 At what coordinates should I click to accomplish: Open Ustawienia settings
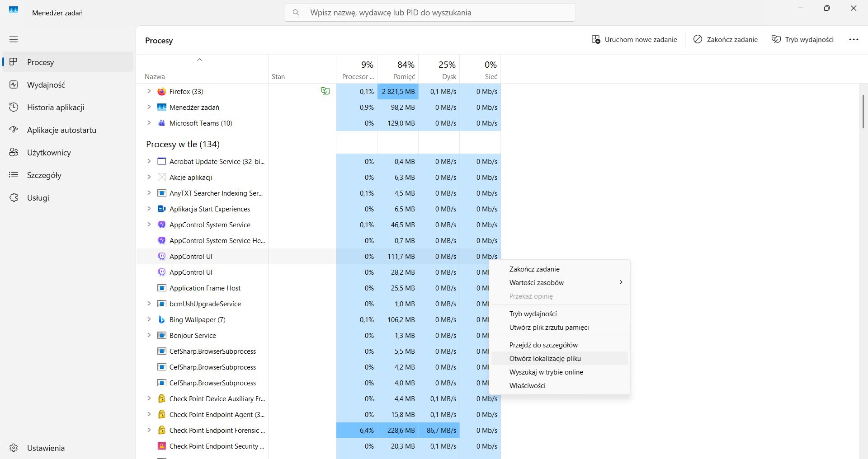[68, 448]
